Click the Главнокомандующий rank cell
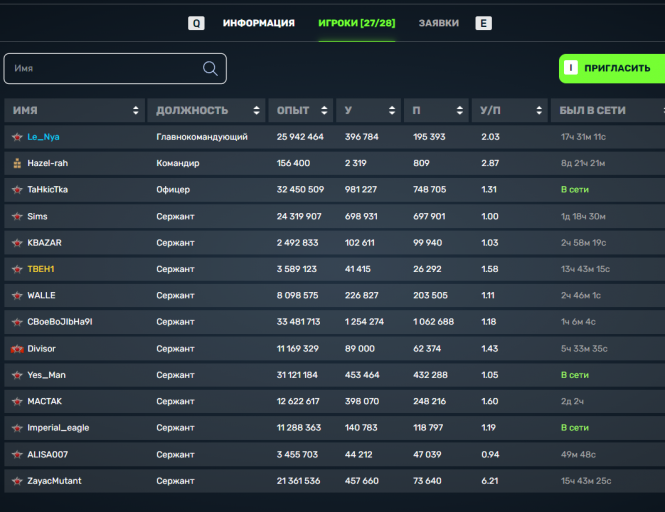 (x=202, y=137)
